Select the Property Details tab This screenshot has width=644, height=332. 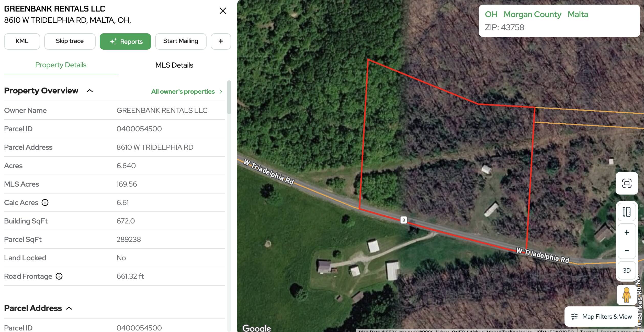tap(61, 65)
